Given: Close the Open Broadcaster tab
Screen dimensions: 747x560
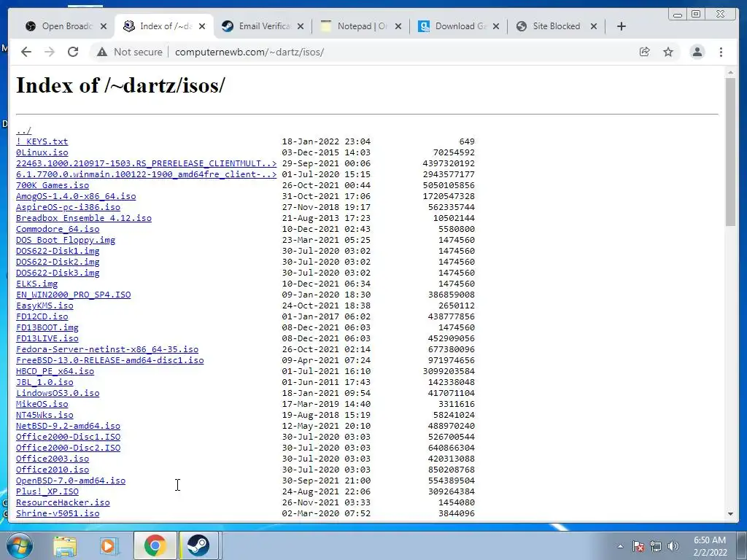Looking at the screenshot, I should click(104, 26).
